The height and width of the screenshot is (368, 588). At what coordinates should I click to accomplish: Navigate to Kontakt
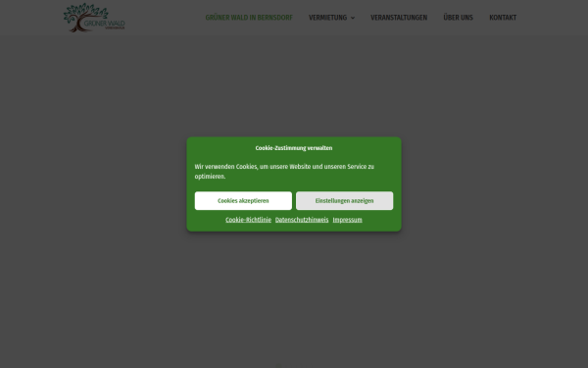503,18
